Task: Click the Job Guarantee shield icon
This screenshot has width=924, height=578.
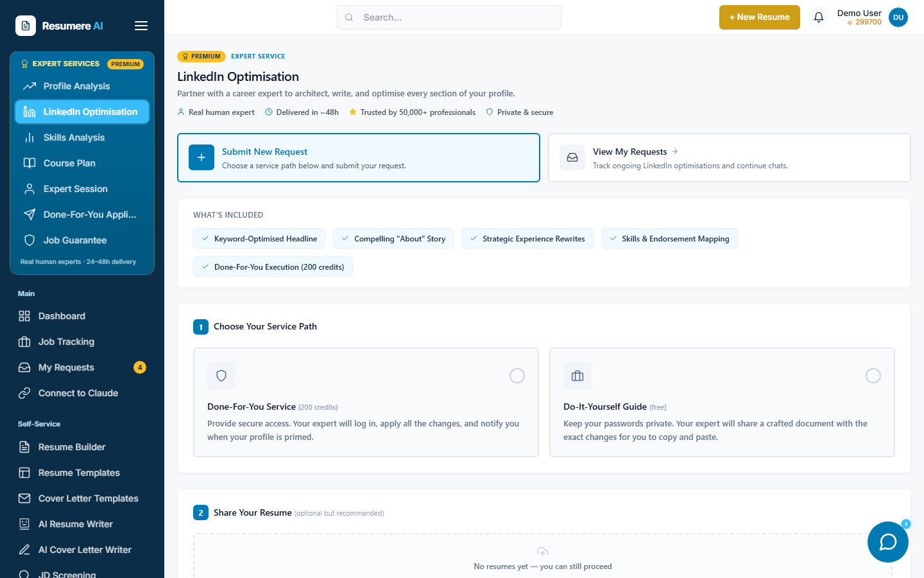Action: [x=30, y=240]
